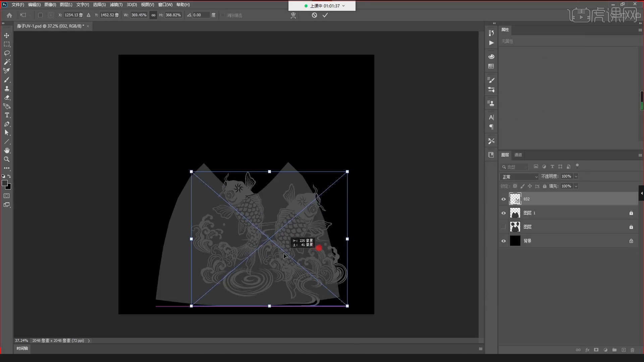Open the 文件 menu
Viewport: 644px width, 362px height.
coord(18,5)
